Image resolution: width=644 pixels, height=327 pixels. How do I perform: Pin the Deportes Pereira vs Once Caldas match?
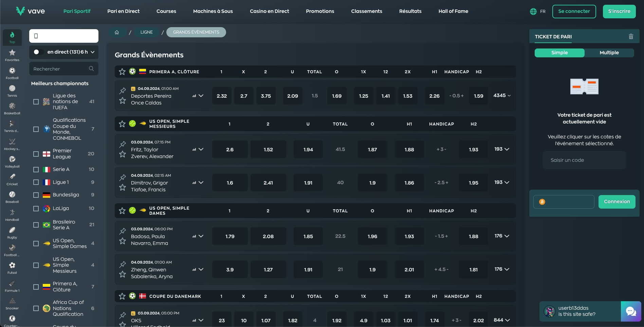tap(123, 91)
